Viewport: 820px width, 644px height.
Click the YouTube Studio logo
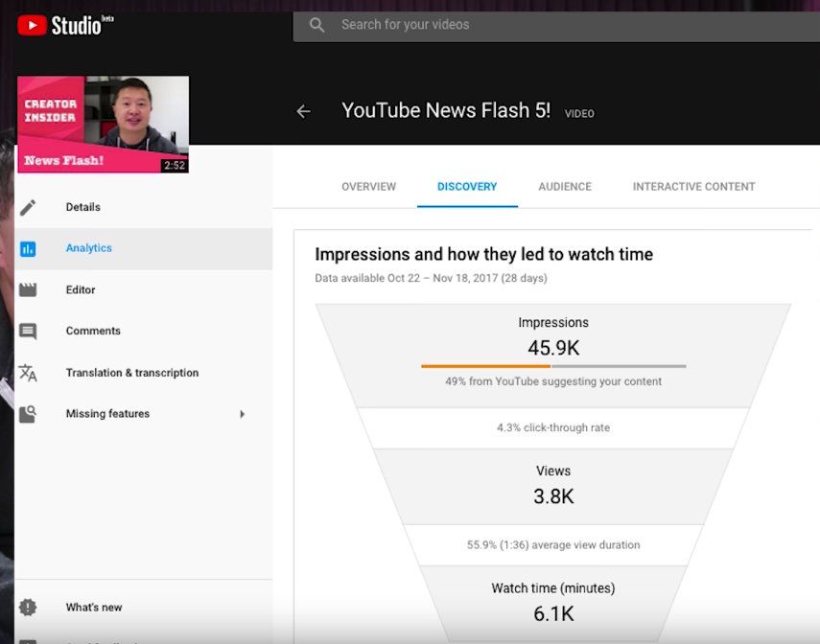[x=65, y=25]
